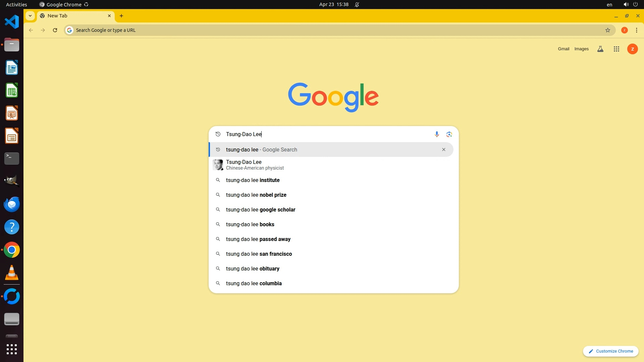Viewport: 644px width, 362px height.
Task: Open Chrome profile avatar in toolbar
Action: (624, 30)
